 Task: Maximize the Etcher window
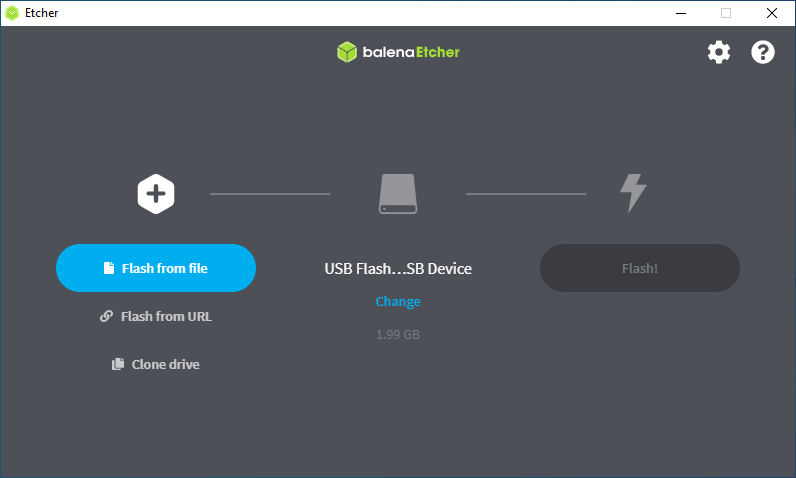pyautogui.click(x=726, y=13)
